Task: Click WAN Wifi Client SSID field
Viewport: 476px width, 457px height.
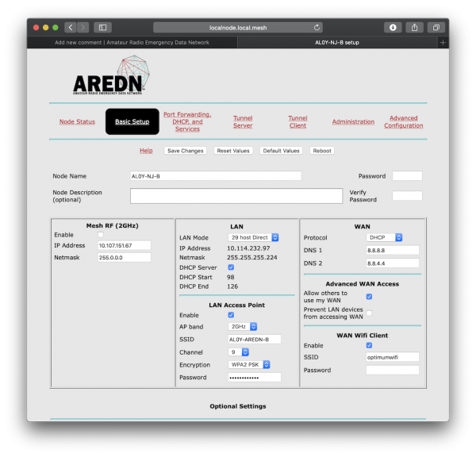Action: click(x=393, y=357)
